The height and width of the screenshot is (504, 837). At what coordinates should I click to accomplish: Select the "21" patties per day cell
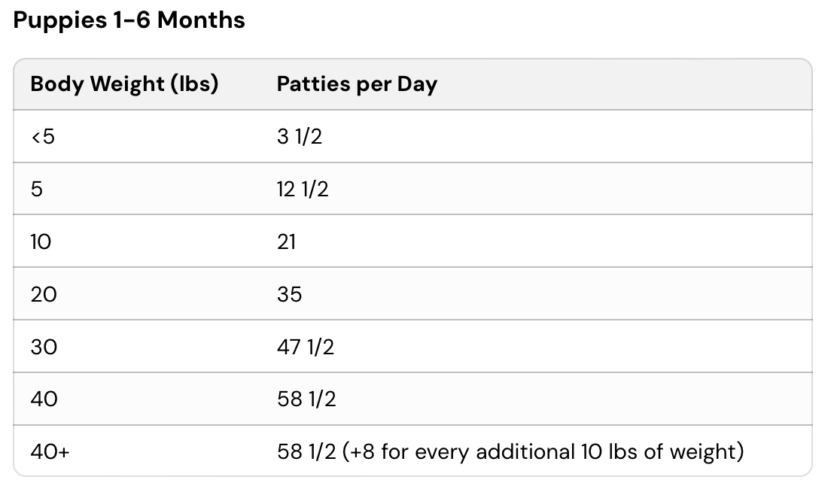coord(287,241)
